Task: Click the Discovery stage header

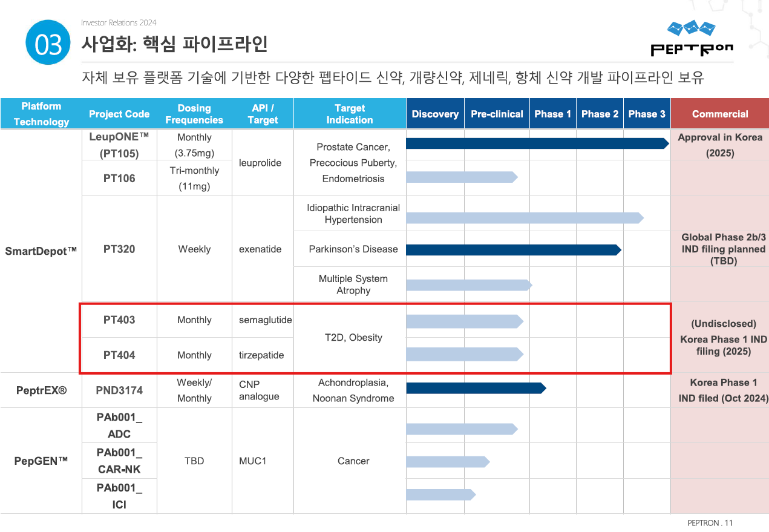Action: [435, 114]
